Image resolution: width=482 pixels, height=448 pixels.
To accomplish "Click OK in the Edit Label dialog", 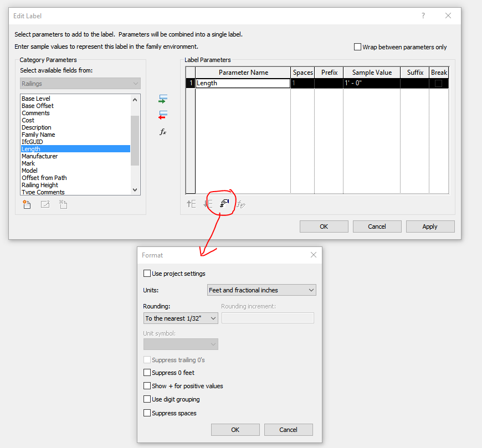I will tap(324, 226).
